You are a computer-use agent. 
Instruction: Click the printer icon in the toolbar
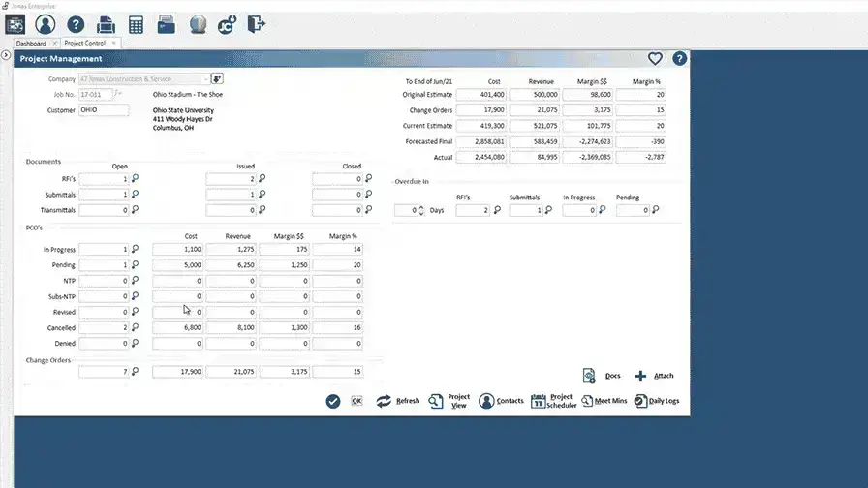point(106,24)
